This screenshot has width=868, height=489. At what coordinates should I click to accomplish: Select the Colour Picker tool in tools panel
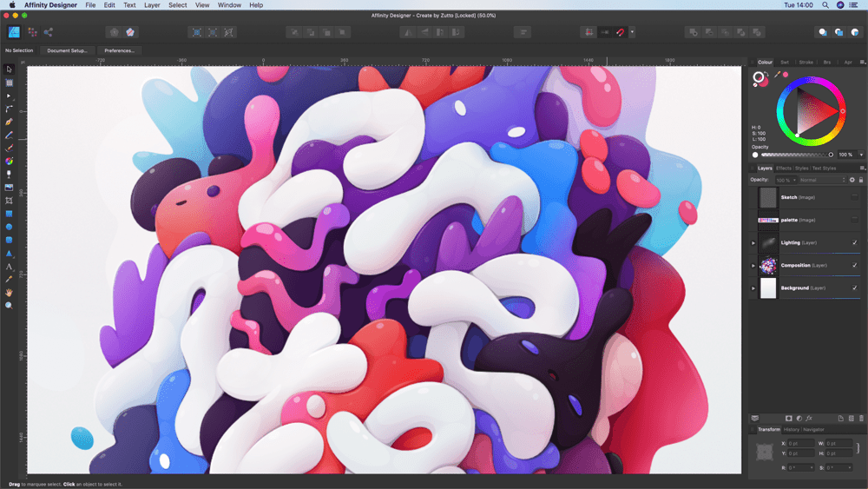[x=9, y=280]
